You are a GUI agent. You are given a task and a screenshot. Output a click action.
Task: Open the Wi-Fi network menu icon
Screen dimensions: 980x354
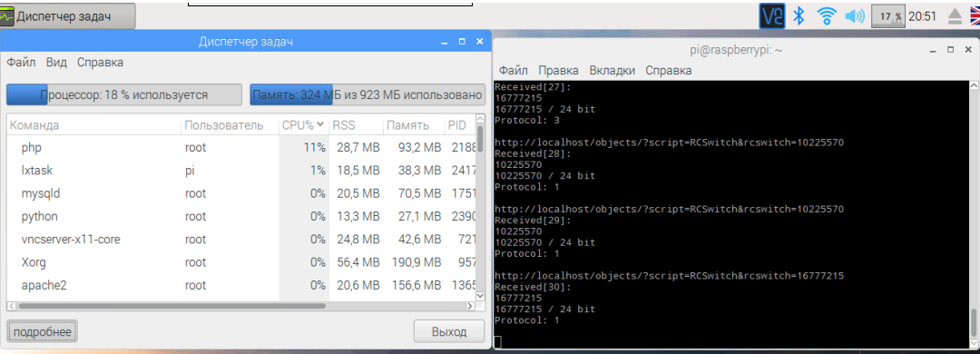coord(827,15)
